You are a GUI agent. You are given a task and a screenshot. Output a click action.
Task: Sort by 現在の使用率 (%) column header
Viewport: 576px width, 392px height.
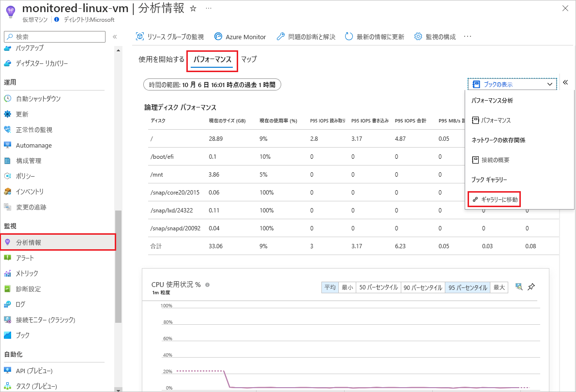click(x=278, y=121)
